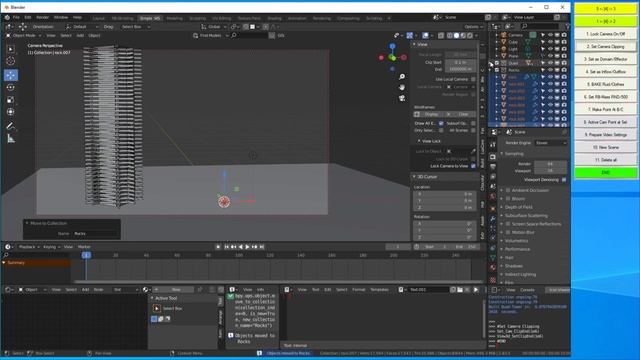Open the Render properties tab icon
The width and height of the screenshot is (640, 360).
tap(493, 157)
